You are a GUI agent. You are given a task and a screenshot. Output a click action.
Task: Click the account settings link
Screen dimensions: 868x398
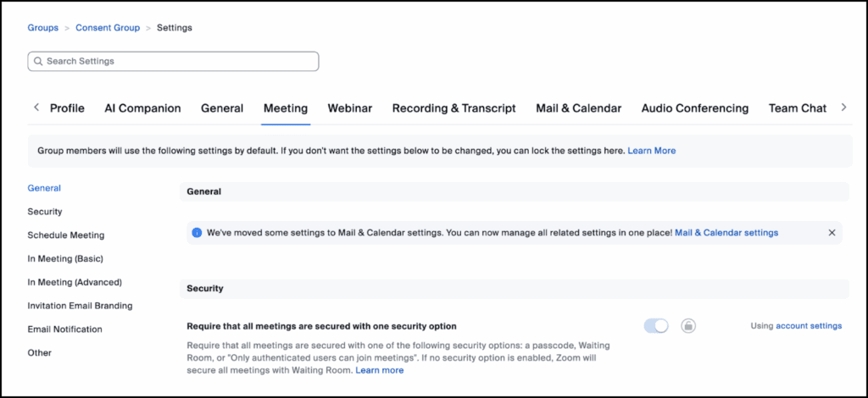(809, 326)
